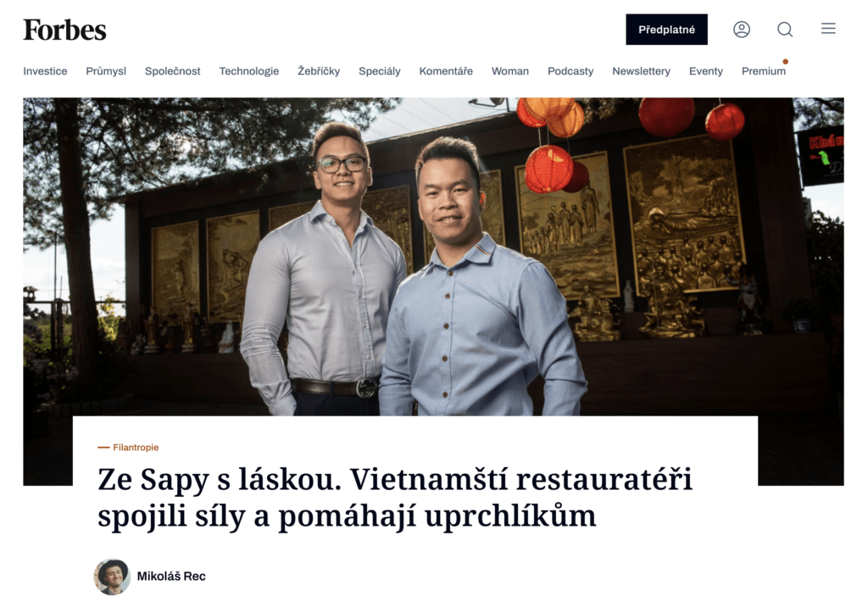The image size is (868, 602).
Task: Click the Filantropie category tag
Action: [x=136, y=447]
